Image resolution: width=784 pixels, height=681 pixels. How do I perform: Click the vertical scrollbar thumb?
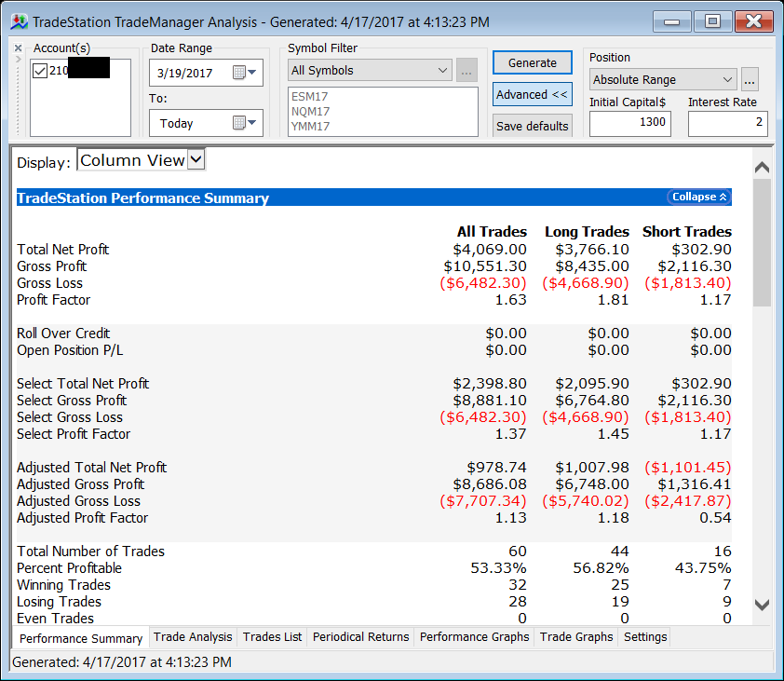tap(762, 242)
